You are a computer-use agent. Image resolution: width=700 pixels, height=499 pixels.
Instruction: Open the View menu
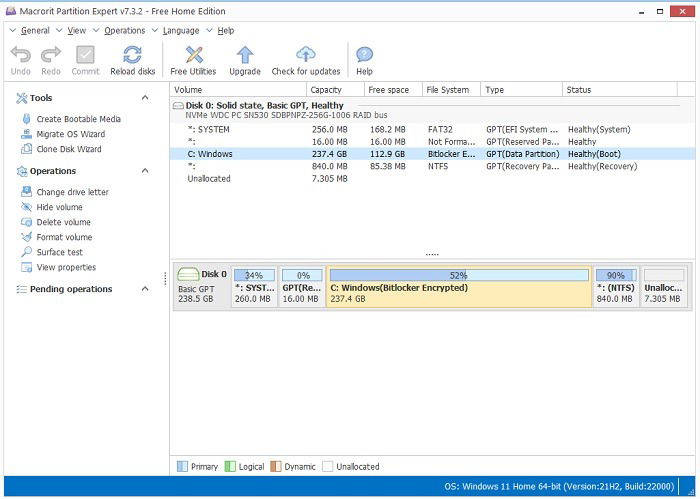(76, 30)
